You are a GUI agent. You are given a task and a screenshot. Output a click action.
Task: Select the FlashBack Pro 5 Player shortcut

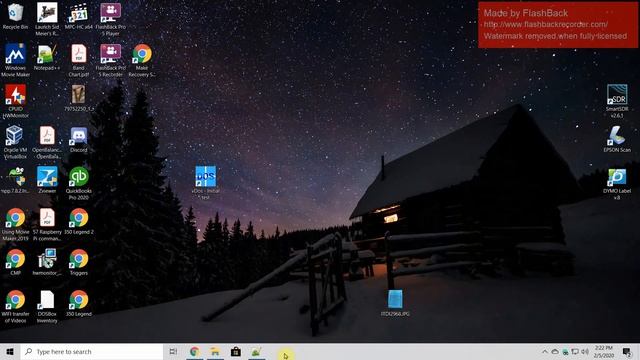pos(111,19)
